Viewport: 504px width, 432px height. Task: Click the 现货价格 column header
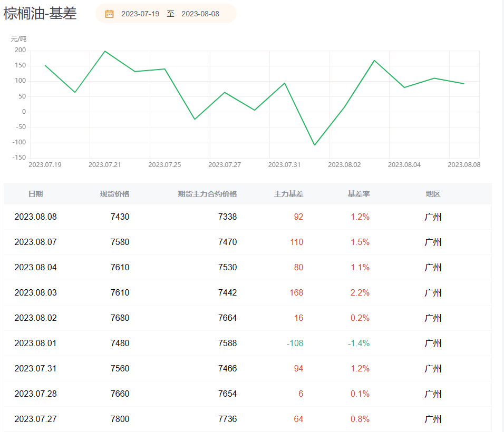click(x=114, y=194)
